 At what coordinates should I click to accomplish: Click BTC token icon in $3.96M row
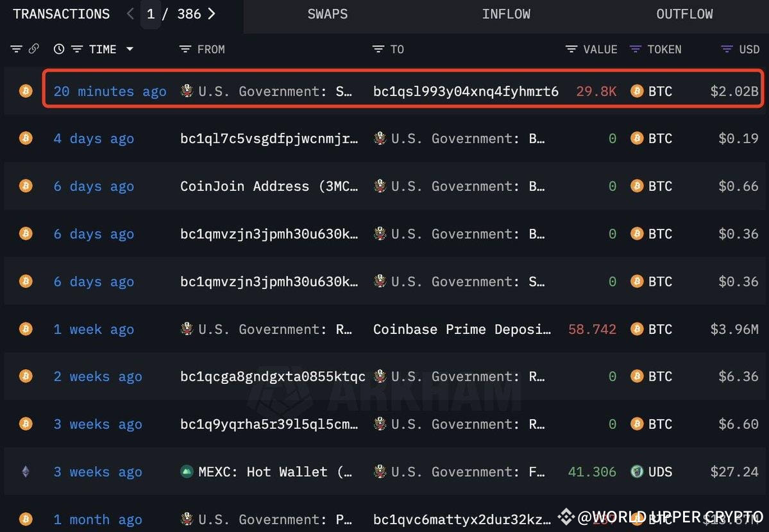[637, 329]
